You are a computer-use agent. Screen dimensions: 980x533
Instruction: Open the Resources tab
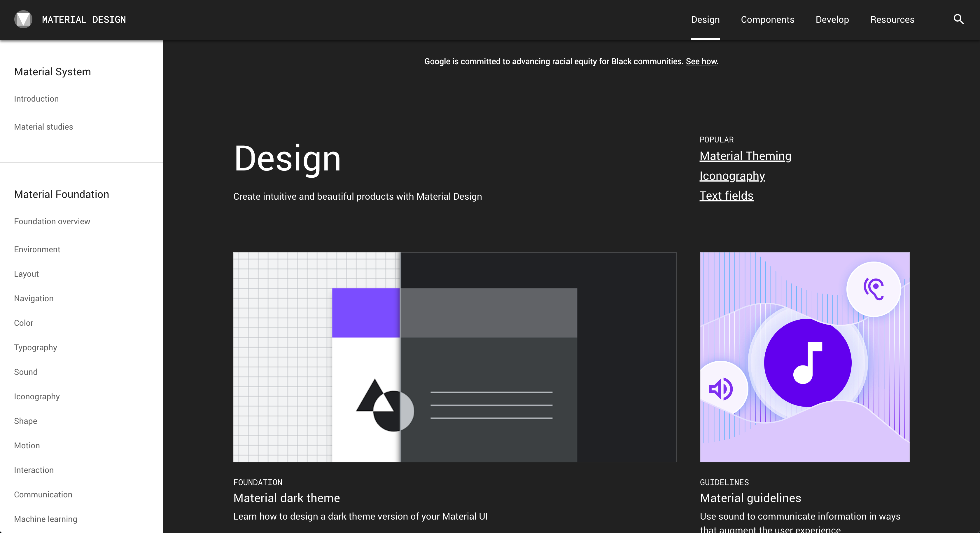[x=892, y=20]
